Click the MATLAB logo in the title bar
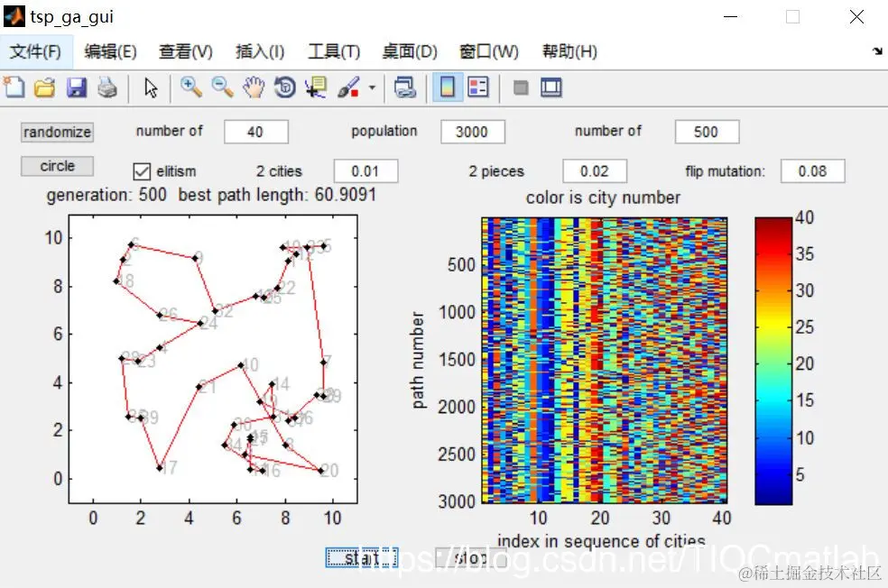Screen dimensions: 888x588 coord(14,16)
